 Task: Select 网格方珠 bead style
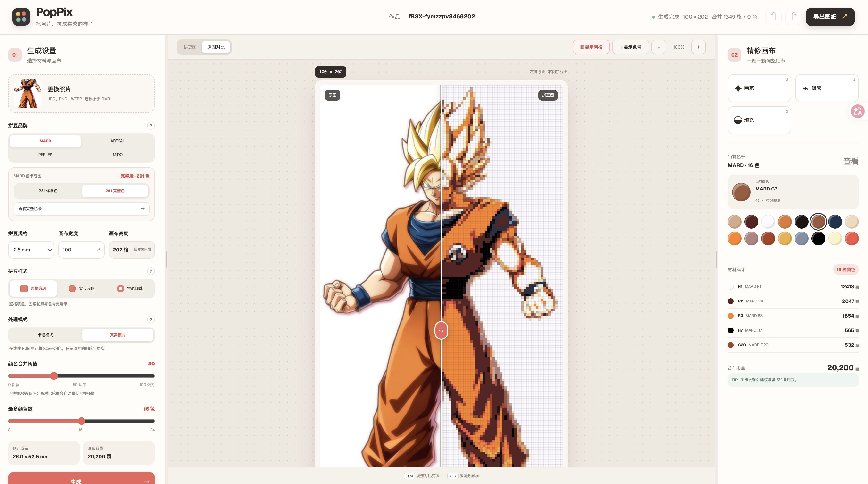pyautogui.click(x=33, y=288)
